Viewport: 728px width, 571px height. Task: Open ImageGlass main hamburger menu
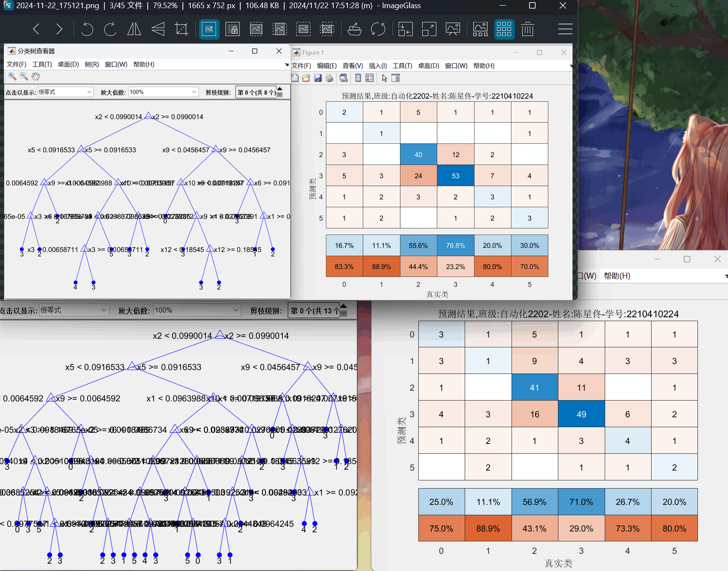[565, 29]
